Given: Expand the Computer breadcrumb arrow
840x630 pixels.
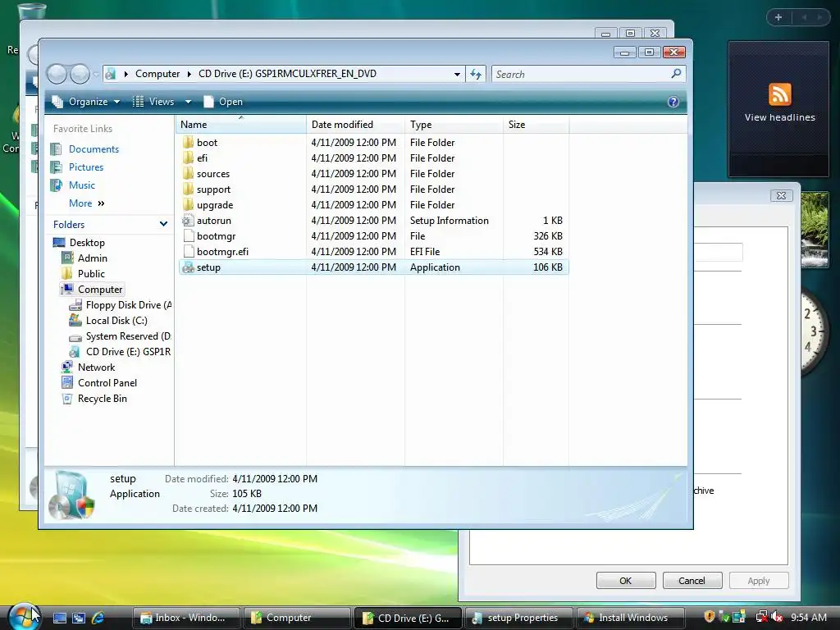Looking at the screenshot, I should 189,74.
